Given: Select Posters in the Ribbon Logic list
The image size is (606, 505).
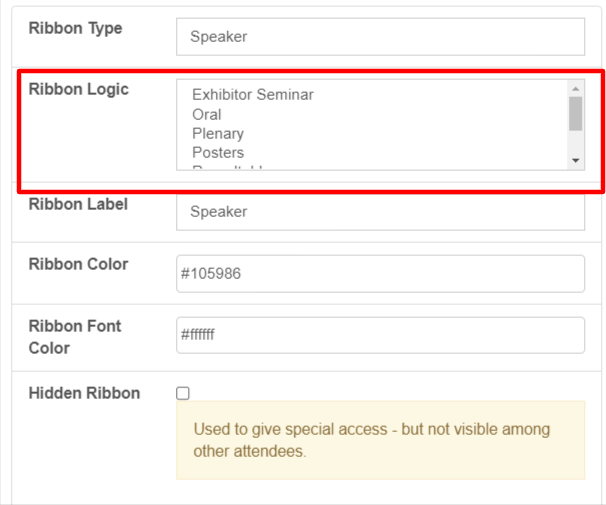Looking at the screenshot, I should click(x=218, y=152).
